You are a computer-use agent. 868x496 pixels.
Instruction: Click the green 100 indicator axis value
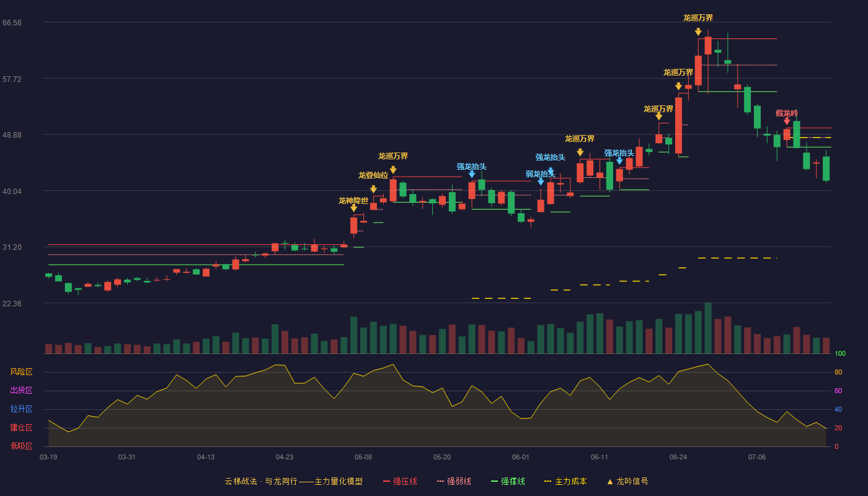coord(840,354)
